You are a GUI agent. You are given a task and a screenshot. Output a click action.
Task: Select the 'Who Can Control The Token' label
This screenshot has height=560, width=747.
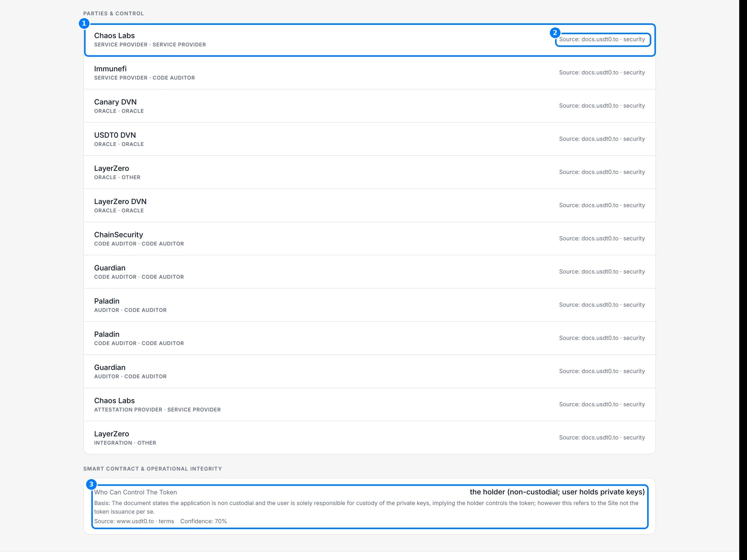click(x=135, y=492)
